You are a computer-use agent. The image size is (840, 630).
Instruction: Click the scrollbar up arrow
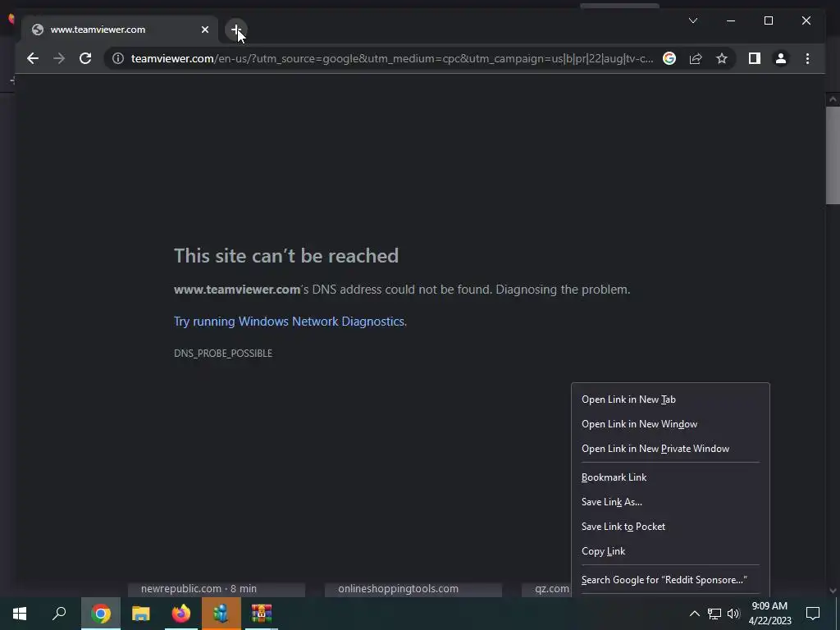coord(833,99)
